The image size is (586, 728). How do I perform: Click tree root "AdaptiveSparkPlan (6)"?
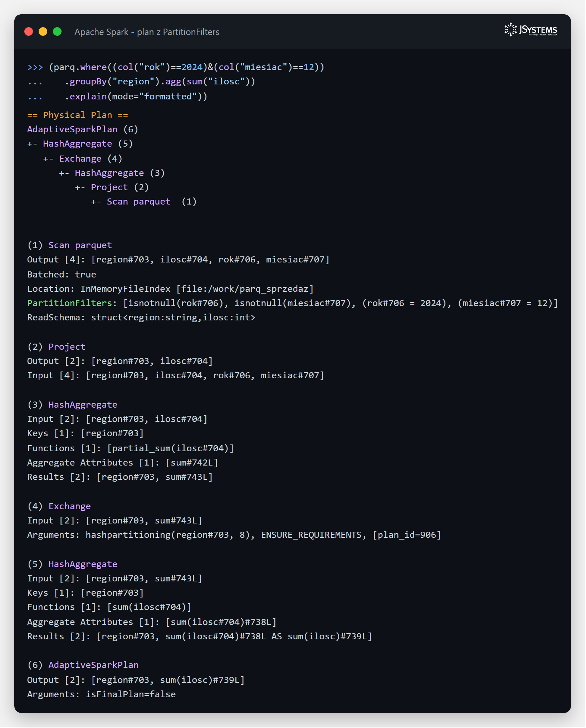83,129
